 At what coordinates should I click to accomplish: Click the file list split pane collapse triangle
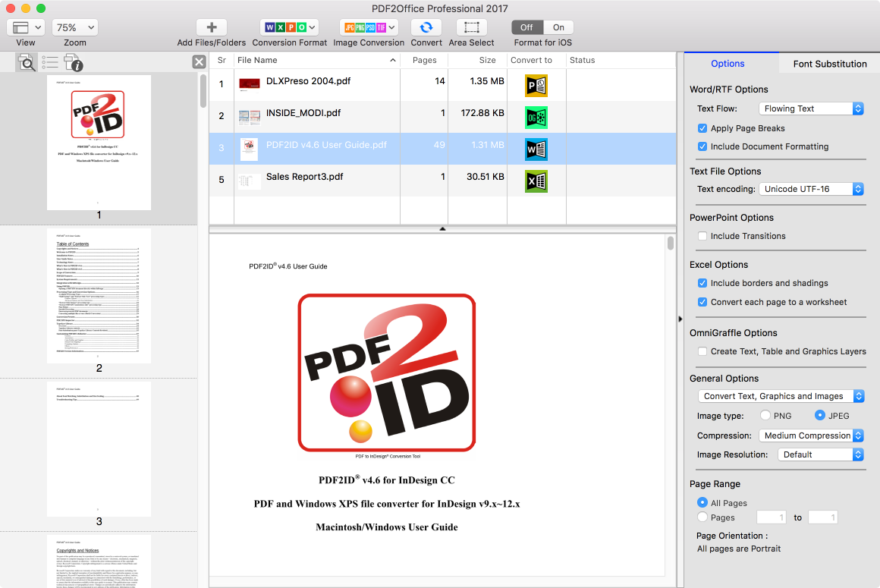tap(442, 229)
